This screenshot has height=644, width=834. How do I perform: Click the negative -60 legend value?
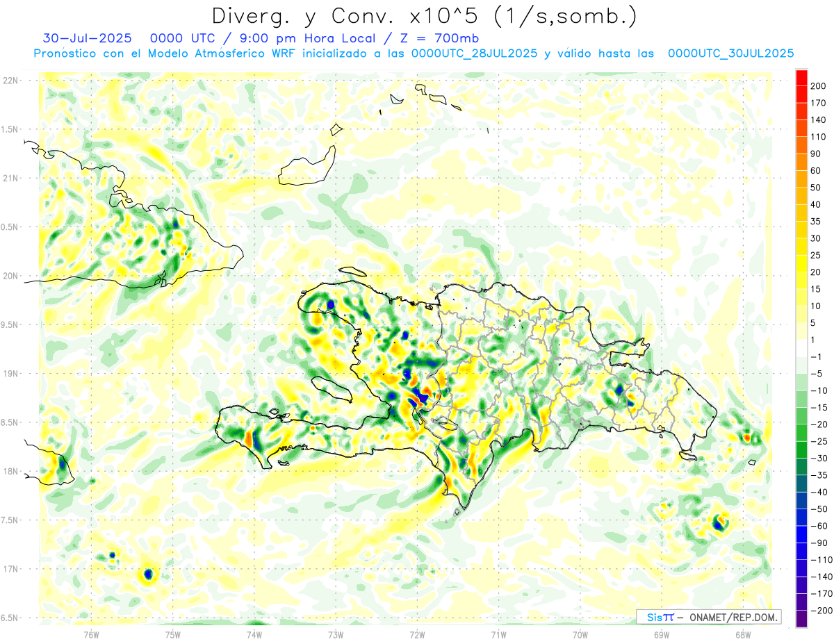click(819, 526)
